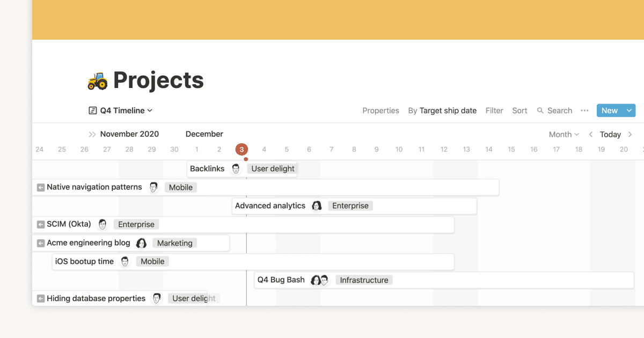
Task: Click the jump-back arrow on Acme engineering blog
Action: (41, 243)
